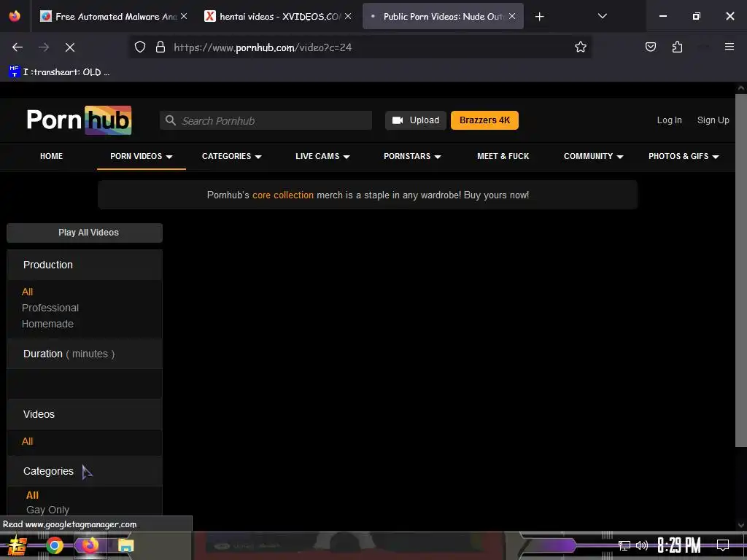Open a new browser tab with plus icon
Screen dimensions: 747x560
tap(539, 17)
